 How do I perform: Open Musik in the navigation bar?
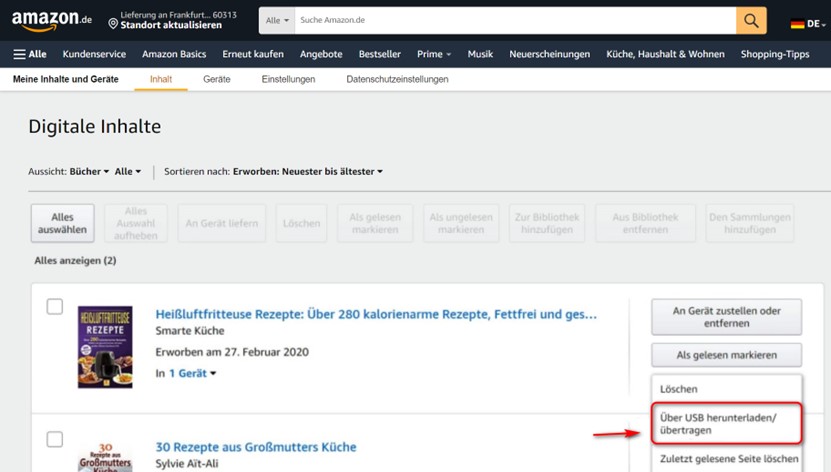coord(480,54)
